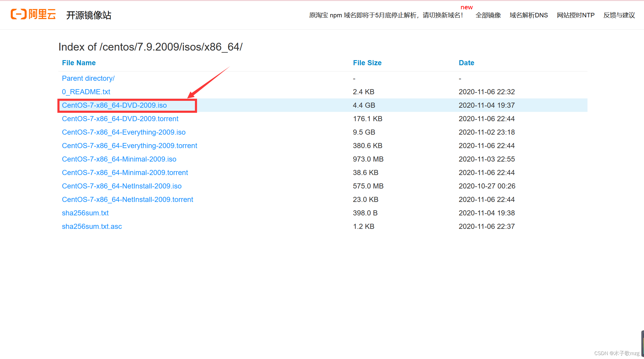
Task: Open the 开源镜像站 home title
Action: click(88, 15)
